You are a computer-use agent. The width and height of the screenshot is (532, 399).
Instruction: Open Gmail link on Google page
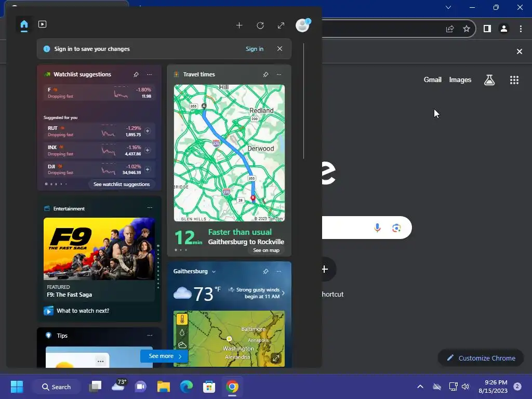pos(433,79)
